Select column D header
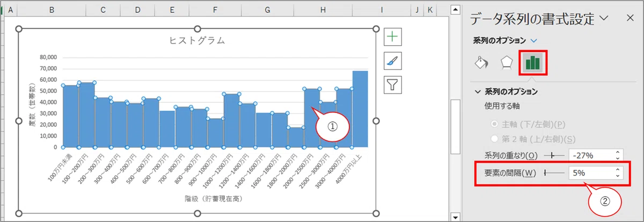 click(x=137, y=10)
